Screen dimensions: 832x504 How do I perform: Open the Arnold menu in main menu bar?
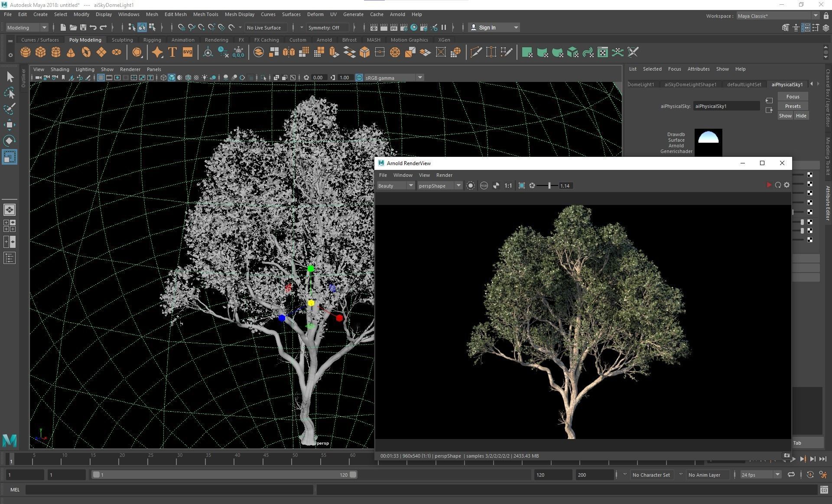tap(397, 14)
